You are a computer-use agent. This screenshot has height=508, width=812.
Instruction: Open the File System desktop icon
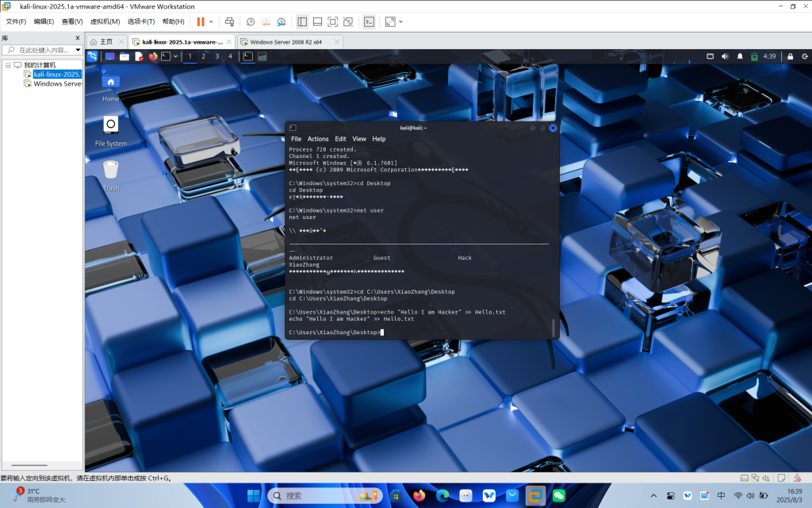[x=111, y=125]
